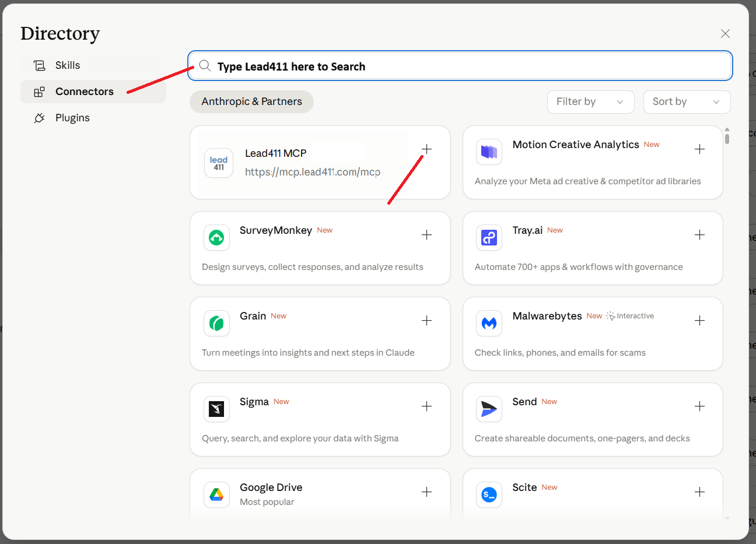This screenshot has height=544, width=756.
Task: Open the Scite card title
Action: pyautogui.click(x=524, y=487)
